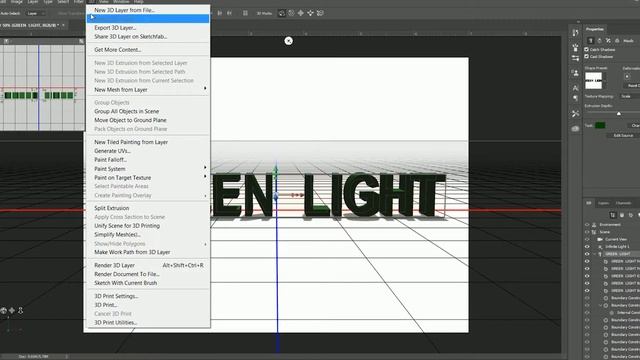The height and width of the screenshot is (360, 640).
Task: Click the Extrusion Depth slider handle
Action: click(x=619, y=114)
